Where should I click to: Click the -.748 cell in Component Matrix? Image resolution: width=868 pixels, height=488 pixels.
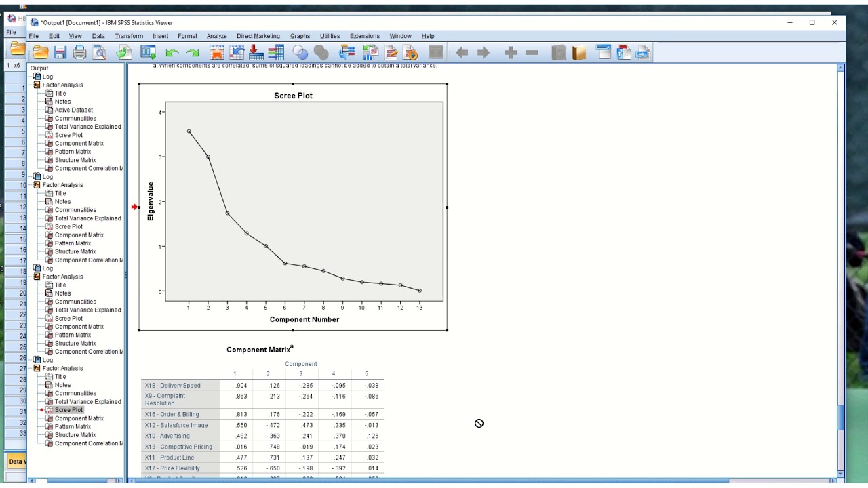point(272,447)
